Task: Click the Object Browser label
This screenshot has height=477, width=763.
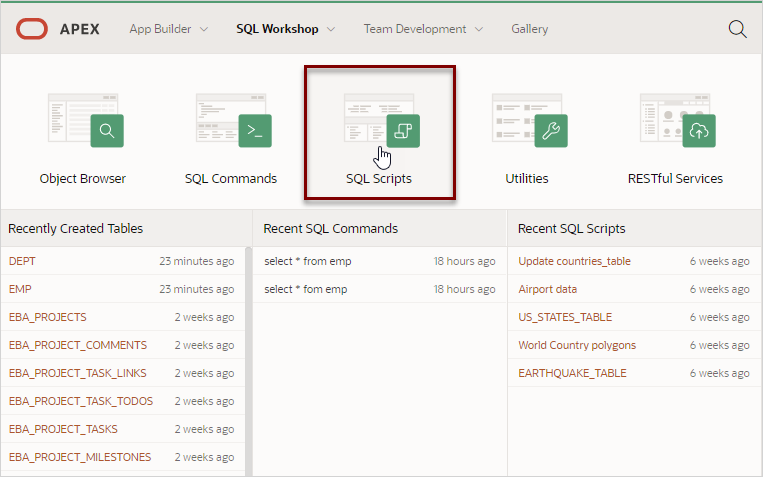Action: pos(83,179)
